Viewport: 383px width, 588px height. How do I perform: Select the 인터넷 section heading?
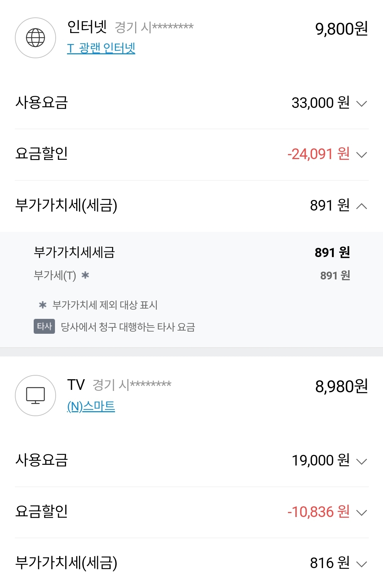(x=87, y=27)
